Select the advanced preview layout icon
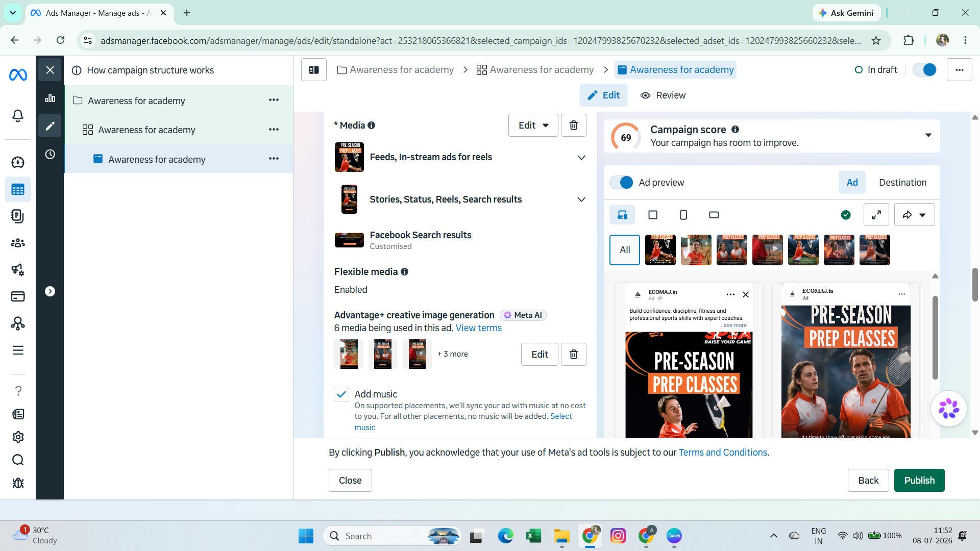Viewport: 980px width, 551px height. tap(622, 215)
